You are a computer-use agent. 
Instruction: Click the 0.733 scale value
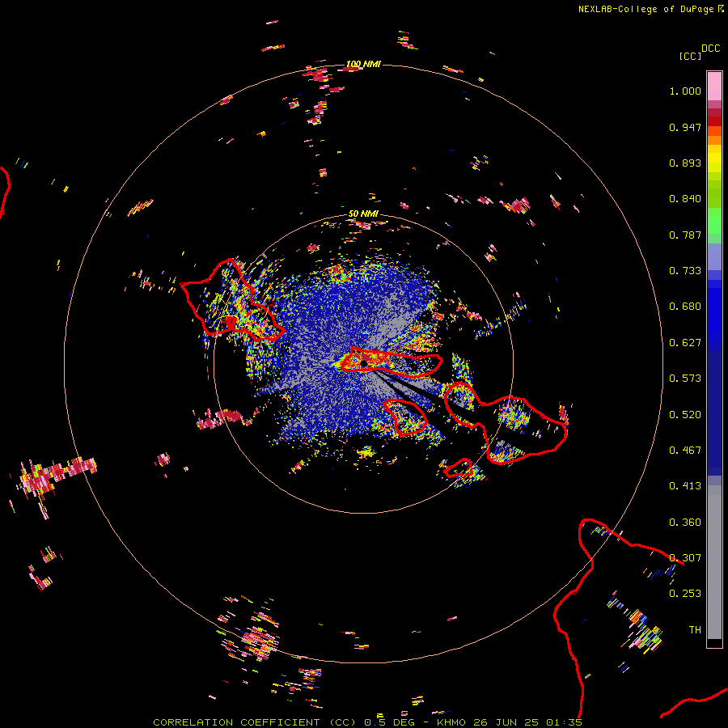click(x=685, y=271)
